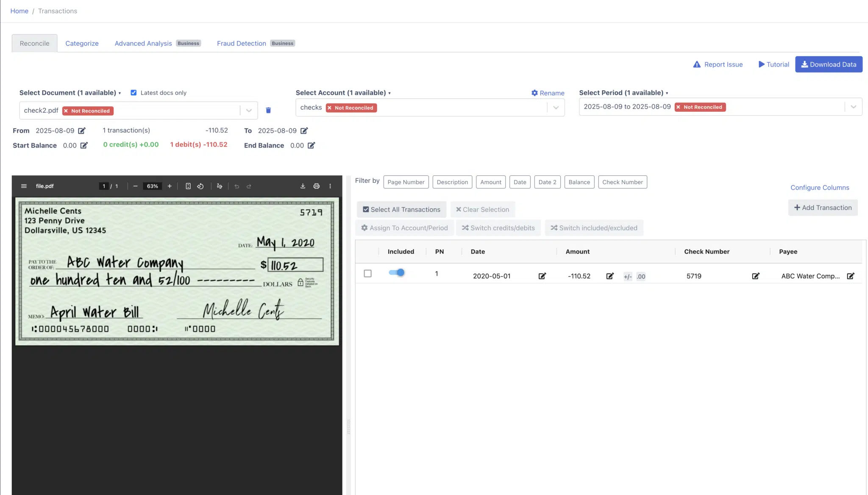Viewport: 868px width, 495px height.
Task: Rotate the PDF page counterclockwise
Action: pos(200,186)
